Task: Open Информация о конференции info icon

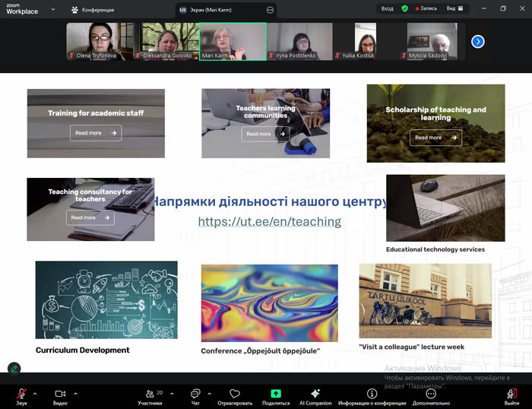Action: pyautogui.click(x=372, y=393)
